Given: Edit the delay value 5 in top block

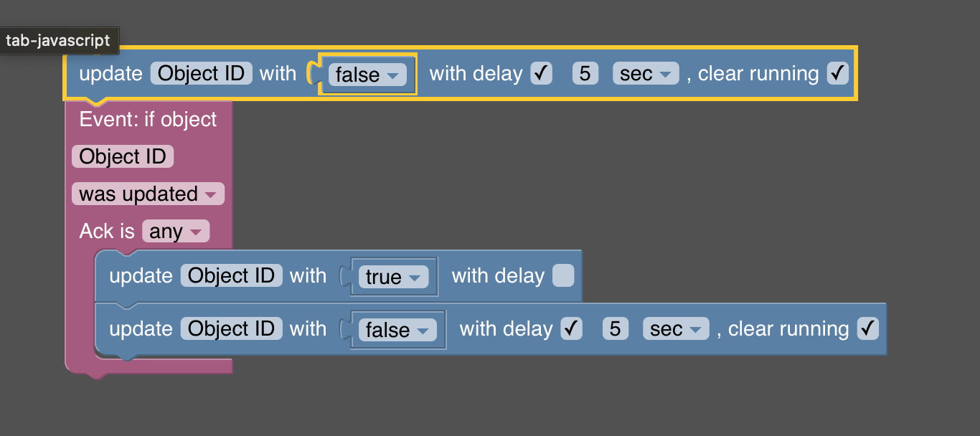Looking at the screenshot, I should (585, 73).
